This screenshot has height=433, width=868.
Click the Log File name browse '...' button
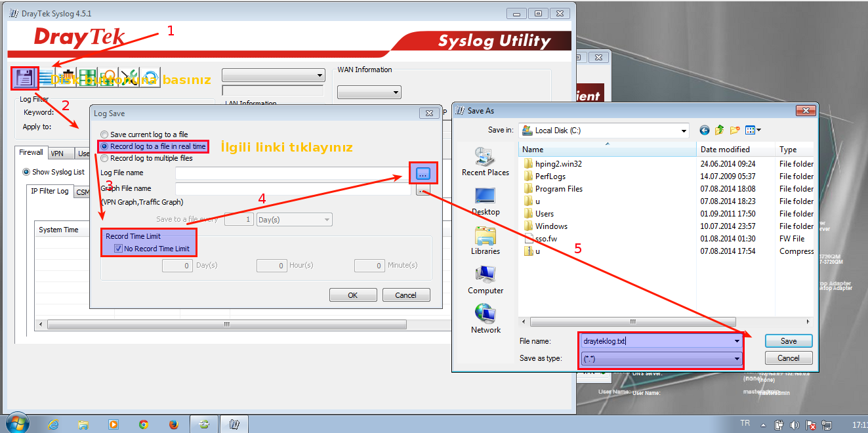423,173
